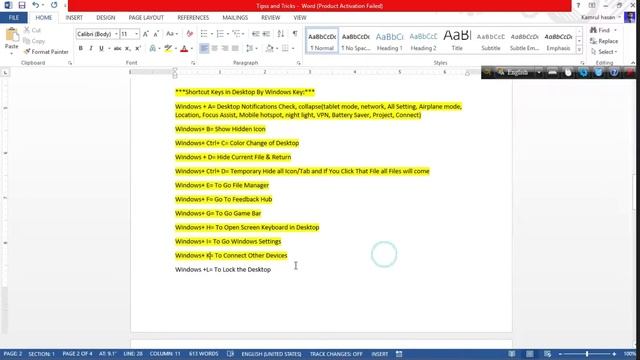Screen dimensions: 640x360
Task: Align text right
Action: click(x=225, y=49)
